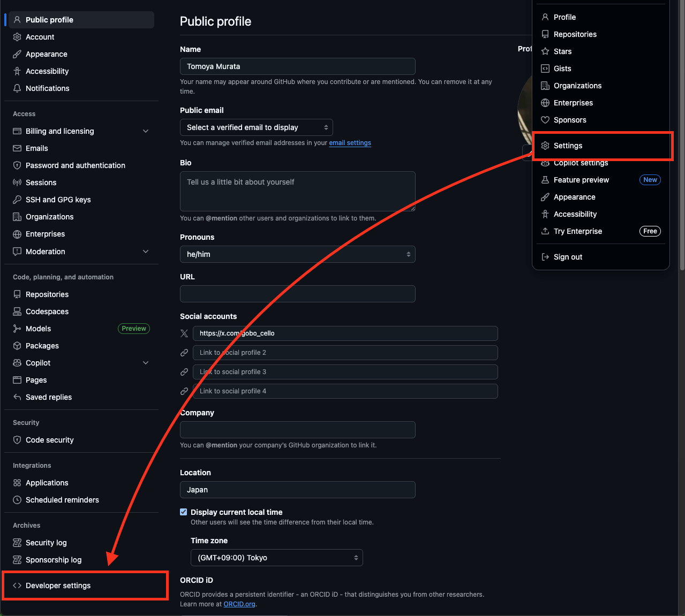The image size is (685, 616).
Task: Click the Moderation report icon
Action: 17,252
